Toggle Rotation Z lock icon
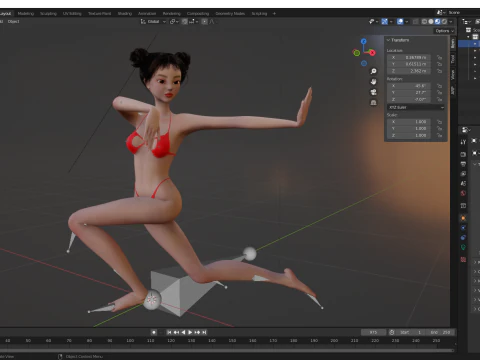 point(439,99)
